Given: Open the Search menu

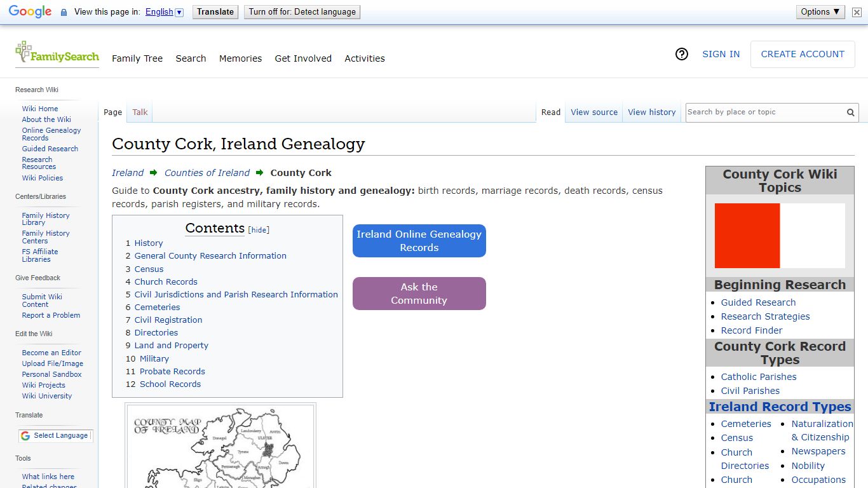Looking at the screenshot, I should [191, 58].
